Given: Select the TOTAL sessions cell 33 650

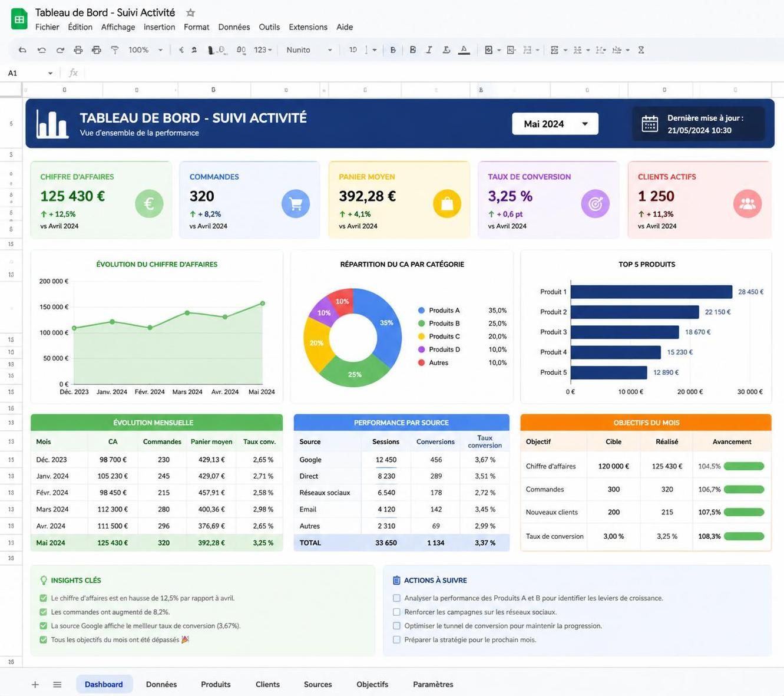Looking at the screenshot, I should (x=386, y=543).
